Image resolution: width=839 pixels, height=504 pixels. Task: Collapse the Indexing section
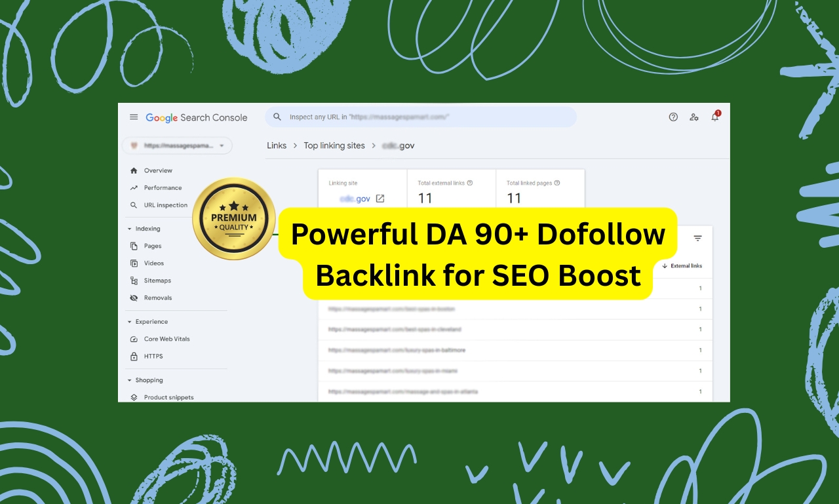coord(144,229)
